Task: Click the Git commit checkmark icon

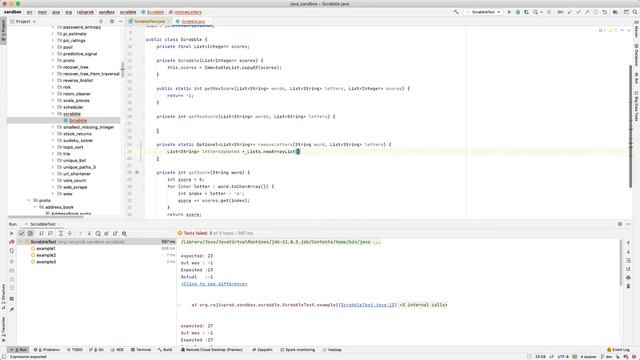Action: click(x=578, y=12)
